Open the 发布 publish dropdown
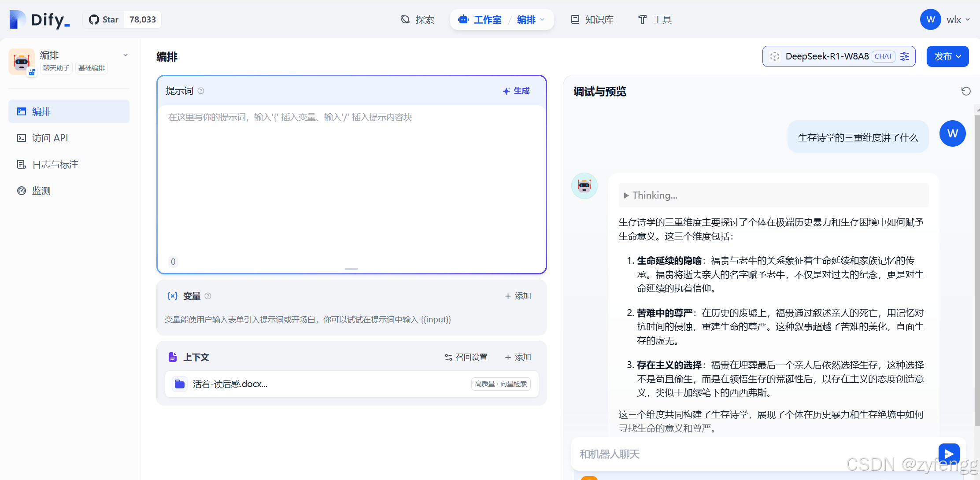 point(947,56)
